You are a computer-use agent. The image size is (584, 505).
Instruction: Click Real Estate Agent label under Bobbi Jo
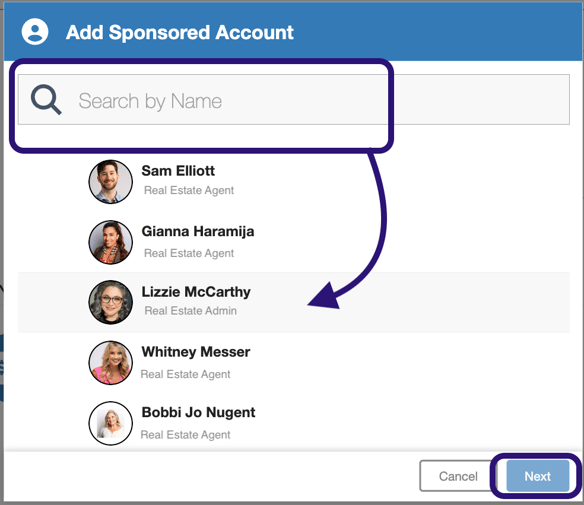(x=185, y=435)
